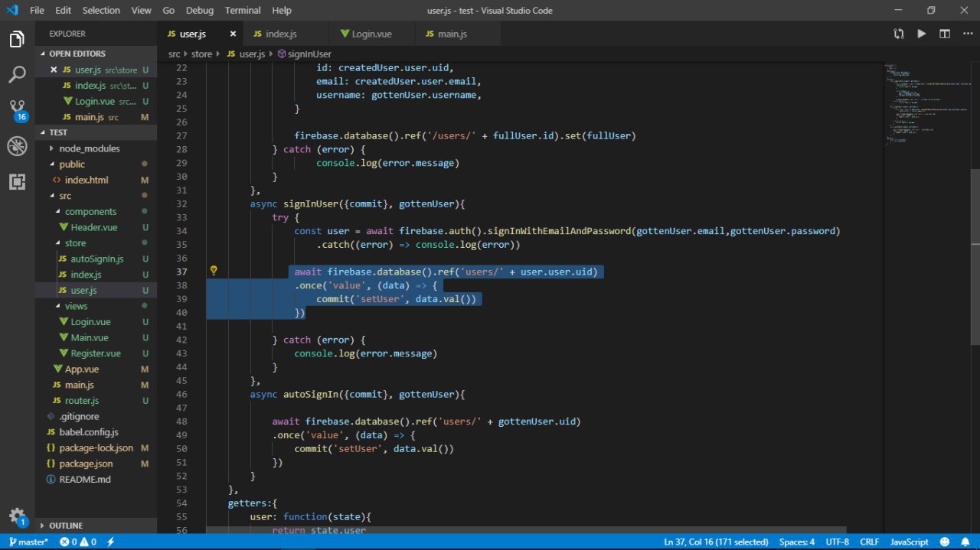Open Header.vue in the file tree
Image resolution: width=980 pixels, height=550 pixels.
(x=94, y=227)
